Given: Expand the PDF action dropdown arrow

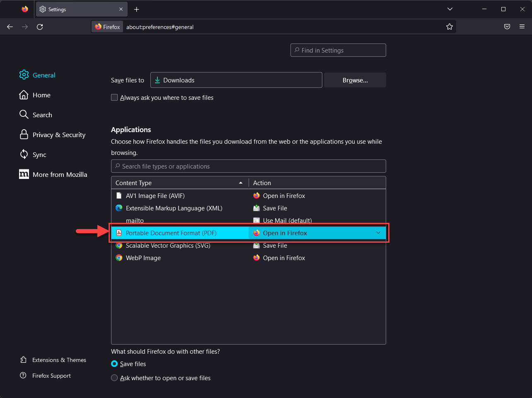Looking at the screenshot, I should (x=378, y=233).
